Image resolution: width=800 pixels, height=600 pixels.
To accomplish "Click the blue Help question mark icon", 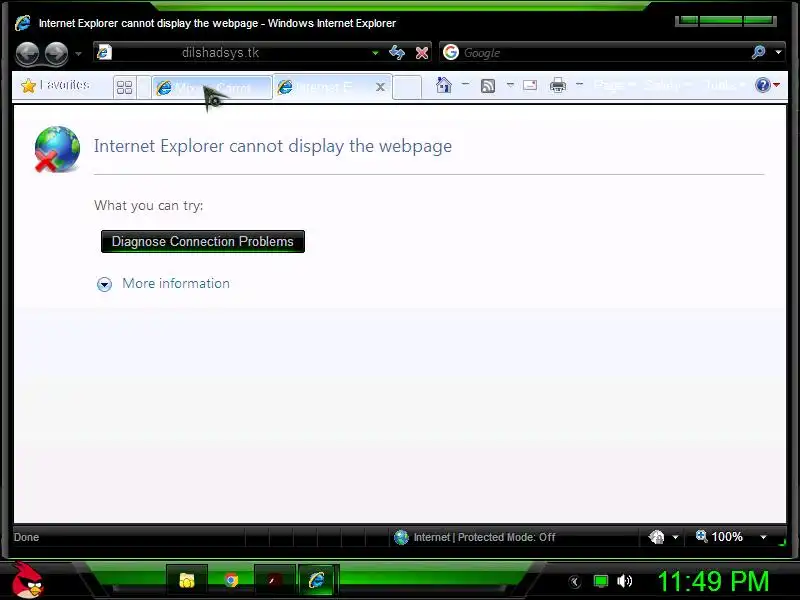I will pyautogui.click(x=763, y=85).
